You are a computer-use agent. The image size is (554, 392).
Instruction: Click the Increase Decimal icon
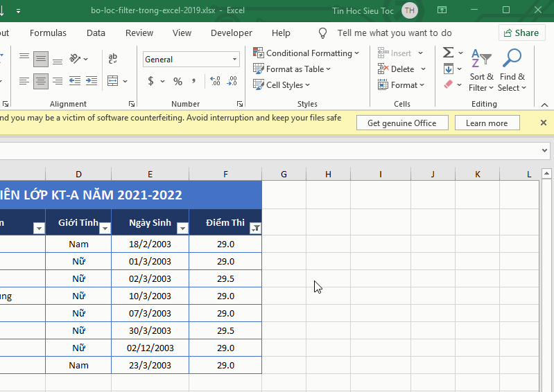[215, 81]
